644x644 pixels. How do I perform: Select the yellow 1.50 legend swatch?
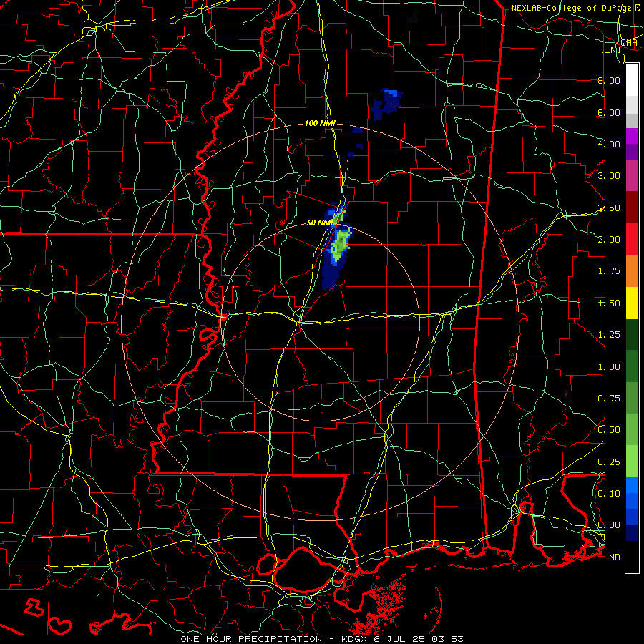pos(632,303)
